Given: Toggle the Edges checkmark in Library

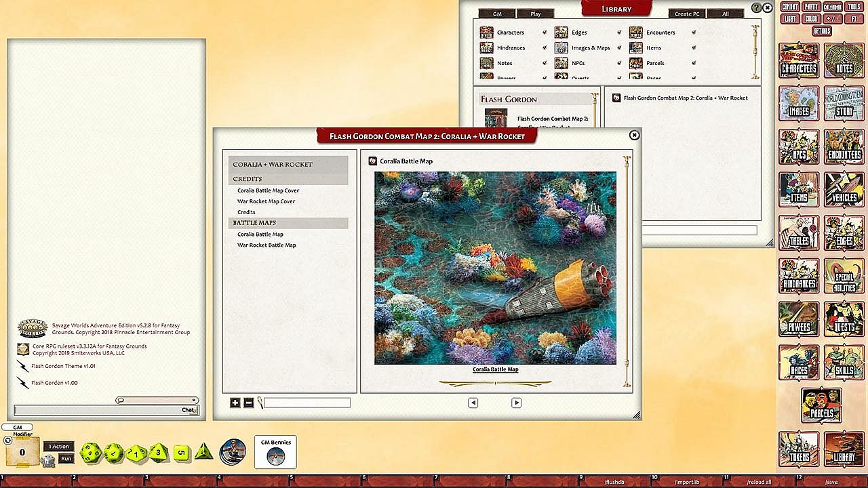Looking at the screenshot, I should (x=619, y=33).
